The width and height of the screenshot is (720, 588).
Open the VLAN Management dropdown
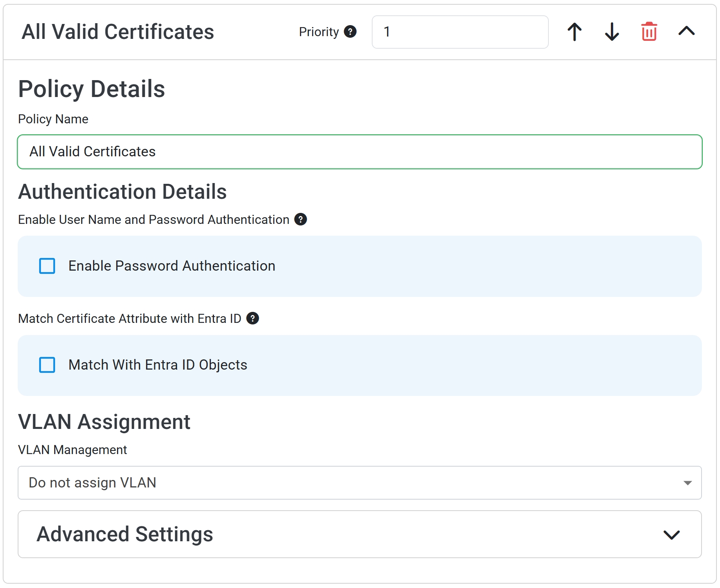coord(360,483)
